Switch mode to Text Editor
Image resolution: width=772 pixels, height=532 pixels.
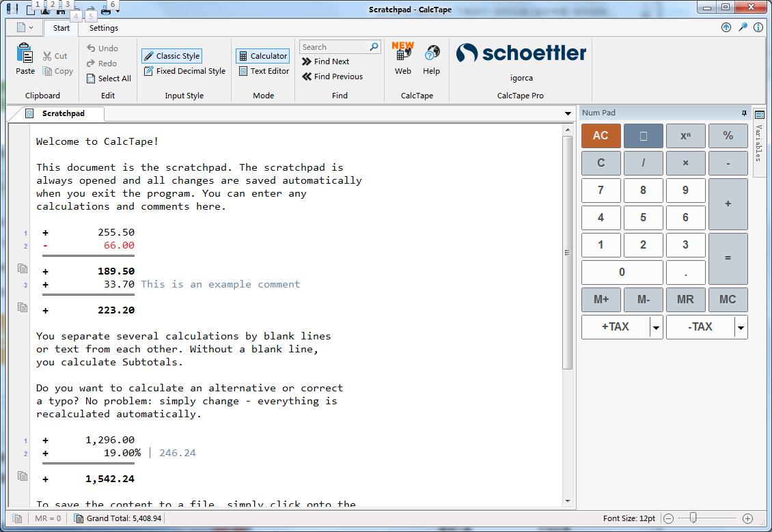click(263, 70)
